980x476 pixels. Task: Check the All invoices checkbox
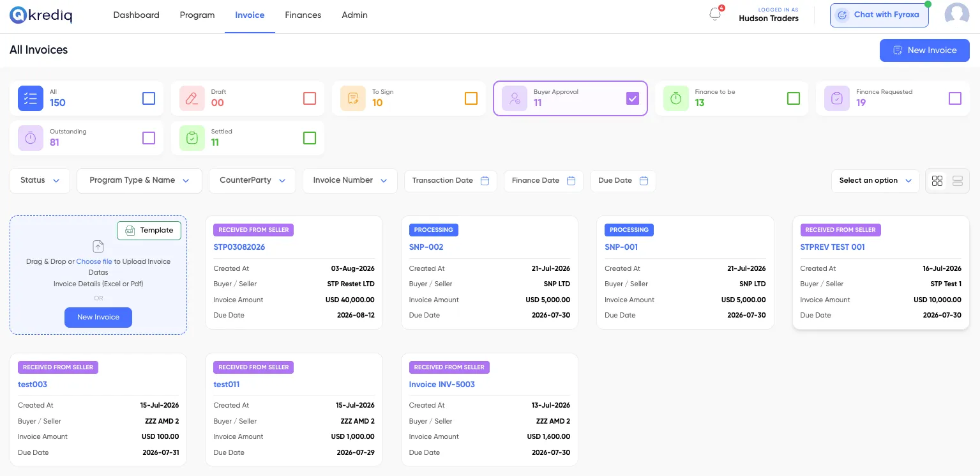149,98
